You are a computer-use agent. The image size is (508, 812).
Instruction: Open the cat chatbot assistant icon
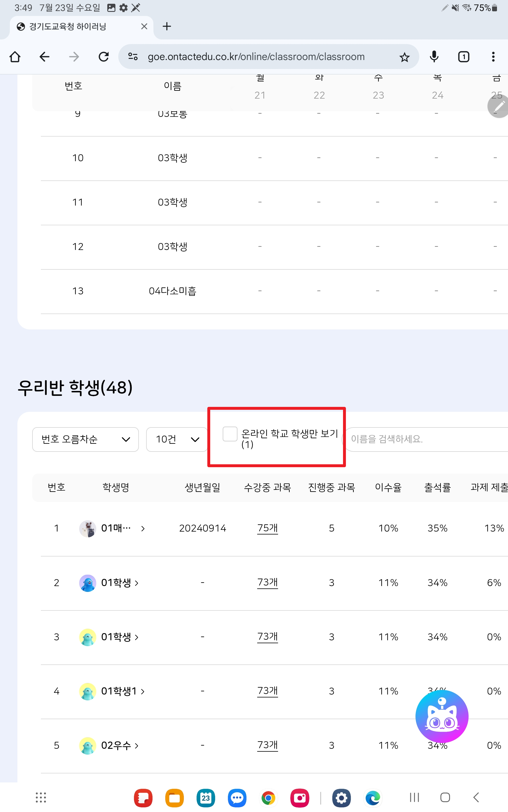(x=442, y=716)
